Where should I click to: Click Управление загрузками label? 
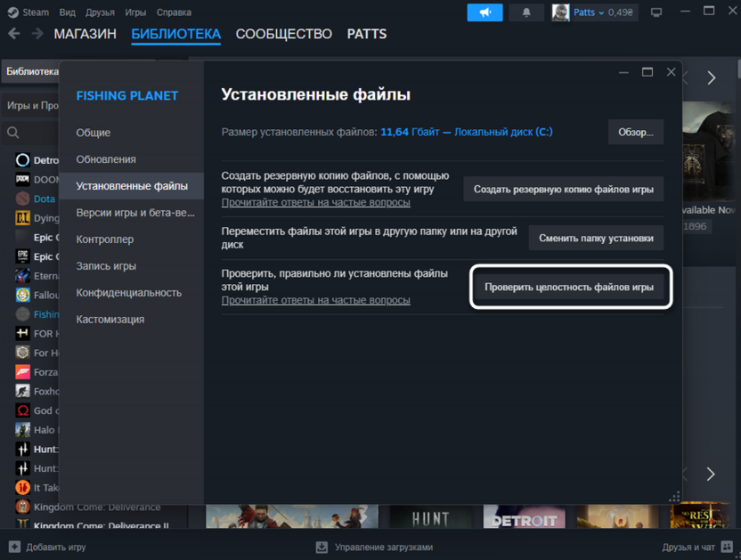tap(384, 547)
